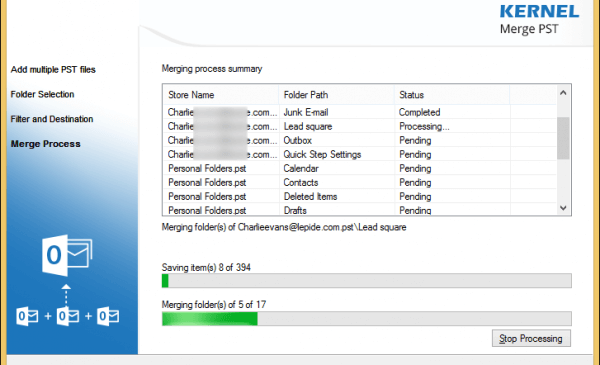Click the Merging folder(s) of 5 of 17 label
The height and width of the screenshot is (365, 600).
[x=214, y=305]
